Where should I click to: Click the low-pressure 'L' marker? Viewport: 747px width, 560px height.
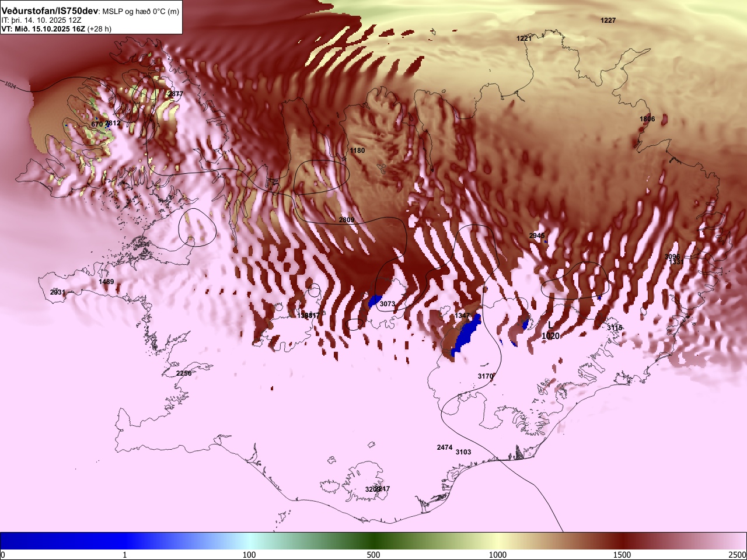[x=550, y=325]
